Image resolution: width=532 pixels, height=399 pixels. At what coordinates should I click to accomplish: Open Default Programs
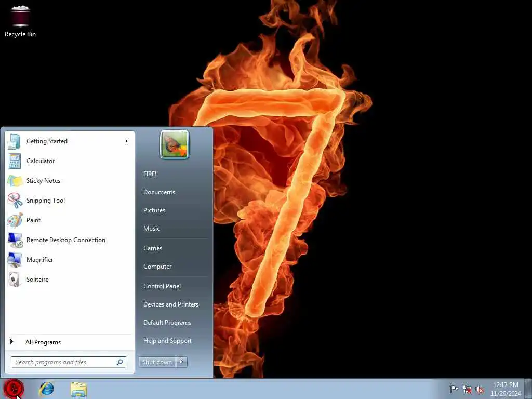tap(167, 323)
